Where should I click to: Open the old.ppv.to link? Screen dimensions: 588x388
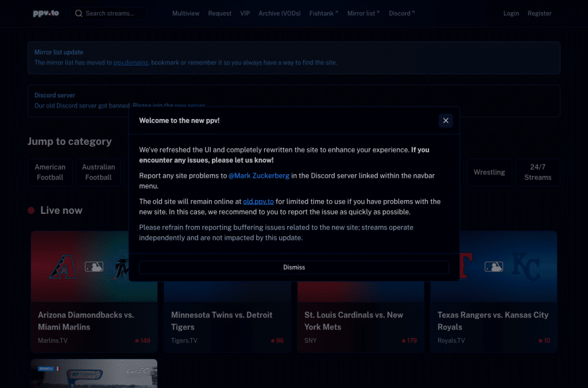click(x=258, y=202)
